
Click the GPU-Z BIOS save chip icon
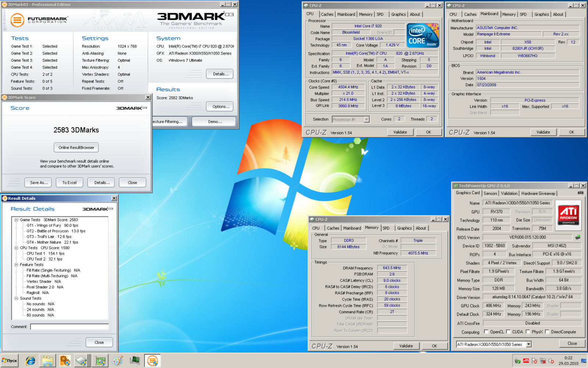(578, 237)
